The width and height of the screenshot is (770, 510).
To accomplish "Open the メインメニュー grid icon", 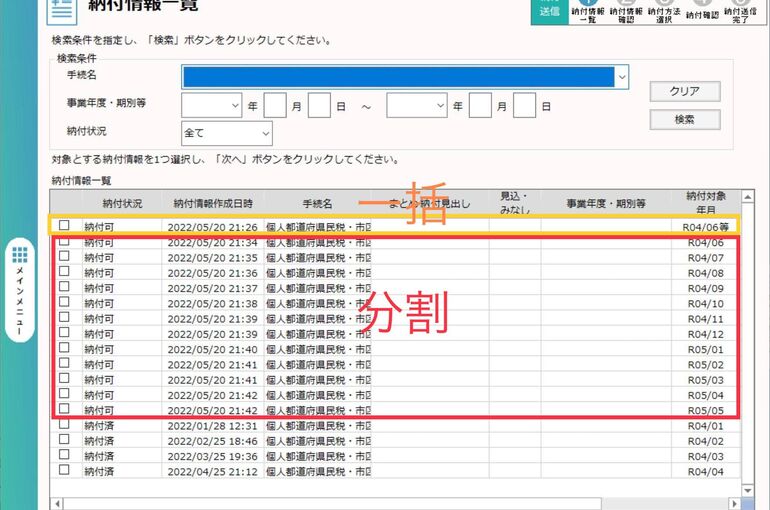I will pyautogui.click(x=19, y=257).
